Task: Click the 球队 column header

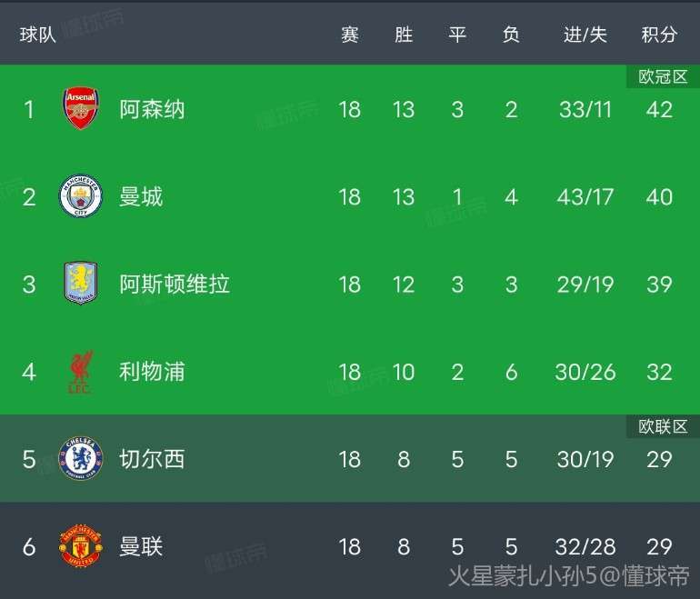Action: tap(38, 35)
